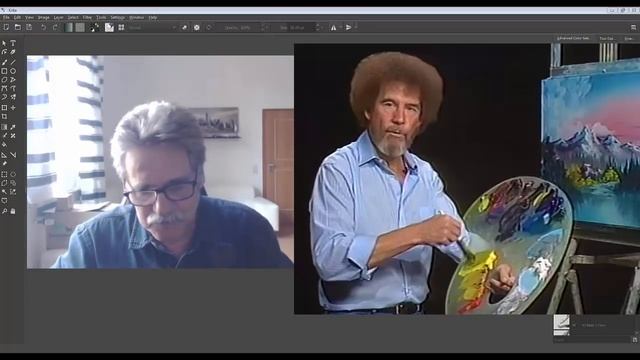The height and width of the screenshot is (360, 640).
Task: Select the Elliptical Selection tool
Action: pos(13,174)
